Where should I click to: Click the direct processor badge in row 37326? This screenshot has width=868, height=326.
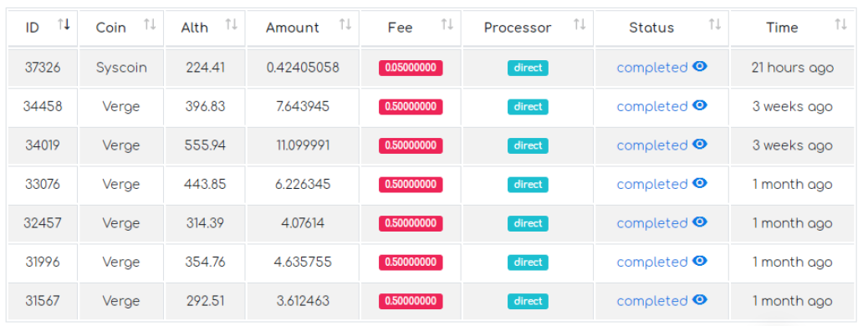point(528,68)
